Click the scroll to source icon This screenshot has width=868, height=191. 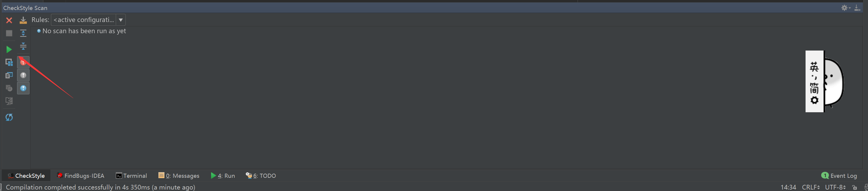(x=23, y=21)
